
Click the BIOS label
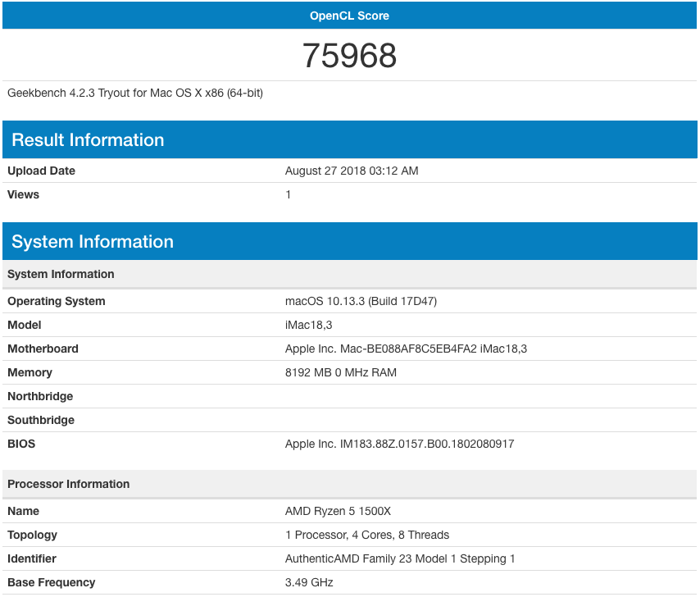(x=21, y=444)
